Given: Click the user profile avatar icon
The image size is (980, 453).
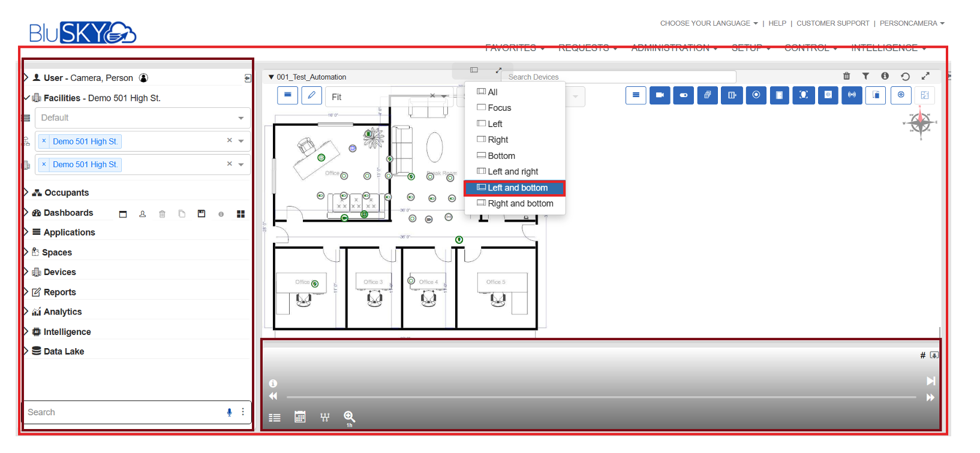Looking at the screenshot, I should (x=143, y=78).
